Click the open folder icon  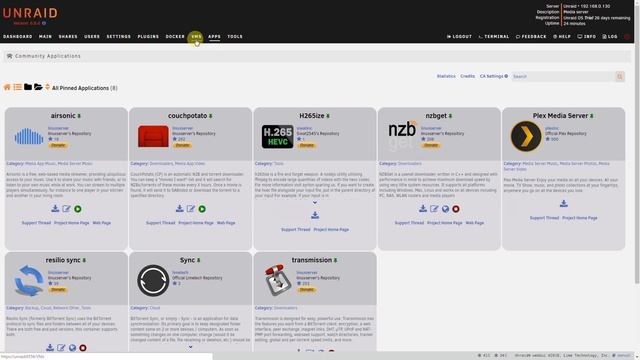pos(38,87)
